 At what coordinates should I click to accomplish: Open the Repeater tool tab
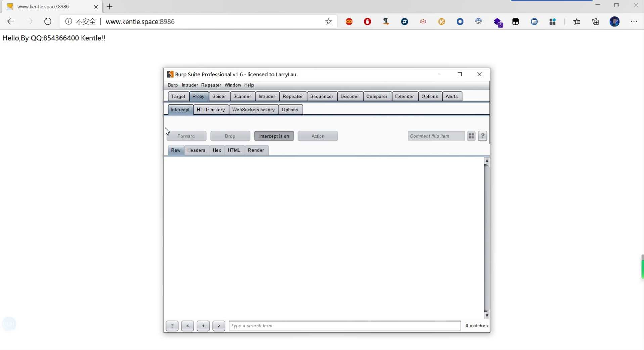click(x=292, y=96)
